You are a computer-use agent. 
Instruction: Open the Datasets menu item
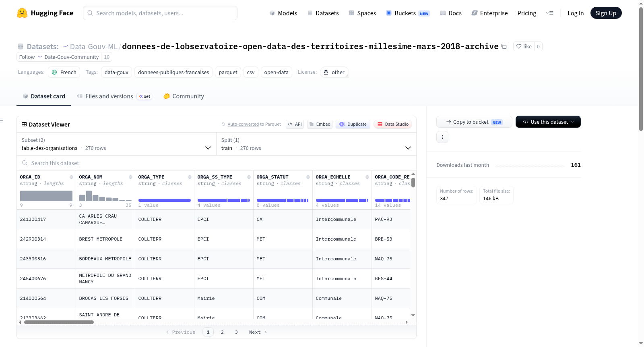click(x=323, y=13)
